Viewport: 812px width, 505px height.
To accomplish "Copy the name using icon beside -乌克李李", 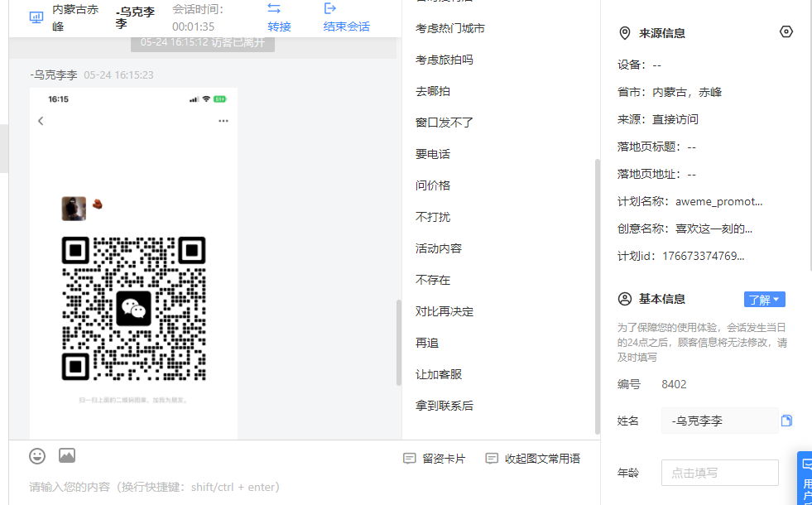I will 786,421.
